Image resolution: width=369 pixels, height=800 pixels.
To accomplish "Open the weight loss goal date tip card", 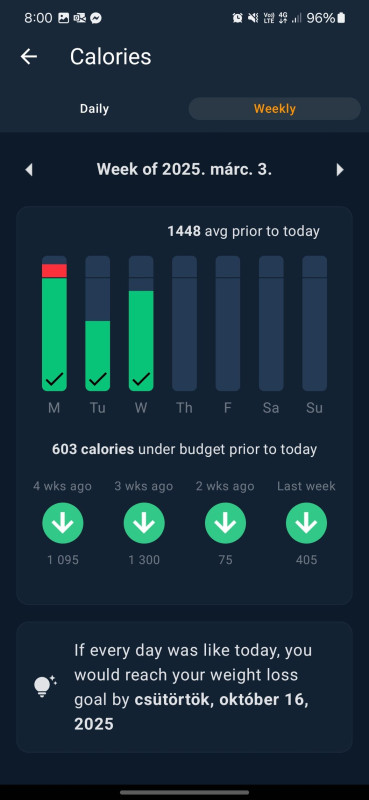I will coord(184,687).
